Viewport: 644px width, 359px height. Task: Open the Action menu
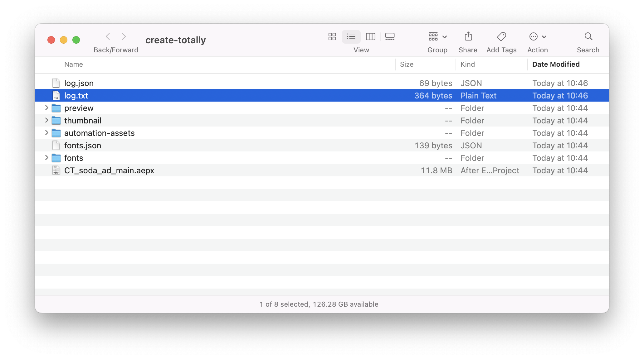538,37
